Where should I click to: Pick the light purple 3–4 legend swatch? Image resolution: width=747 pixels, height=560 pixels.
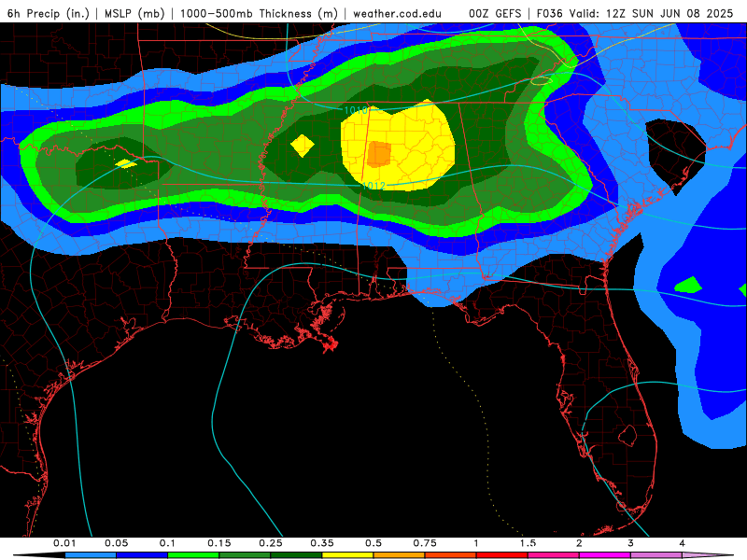(x=656, y=555)
